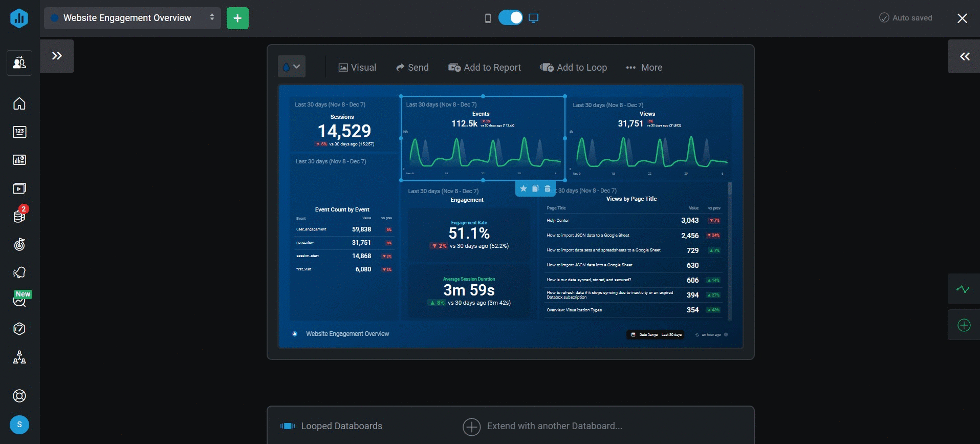
Task: Open the Website Engagement Overview databoard dropdown
Action: coord(133,18)
